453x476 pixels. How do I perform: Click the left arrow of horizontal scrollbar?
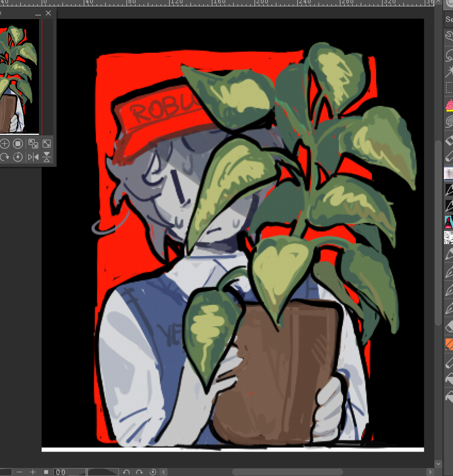(164, 472)
